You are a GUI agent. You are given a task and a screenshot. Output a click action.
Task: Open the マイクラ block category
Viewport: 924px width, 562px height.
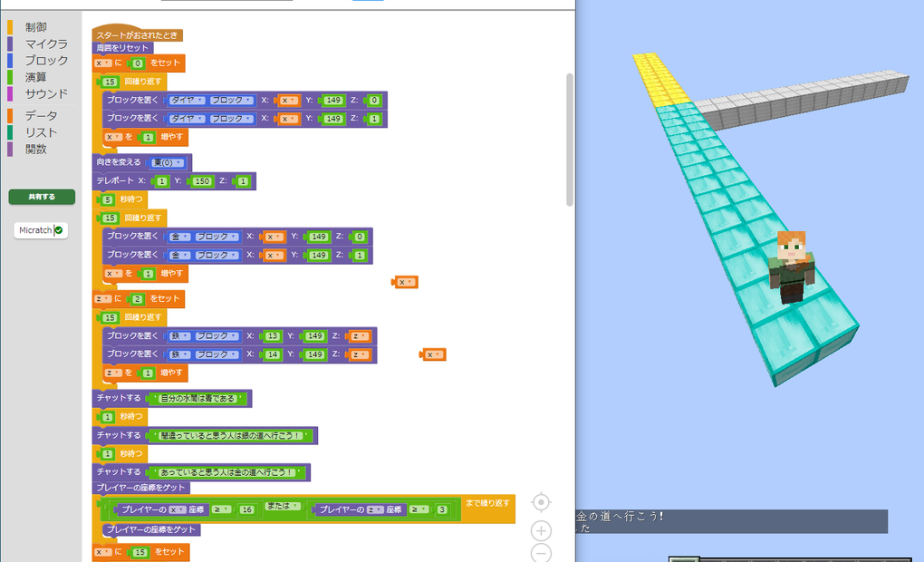[46, 44]
